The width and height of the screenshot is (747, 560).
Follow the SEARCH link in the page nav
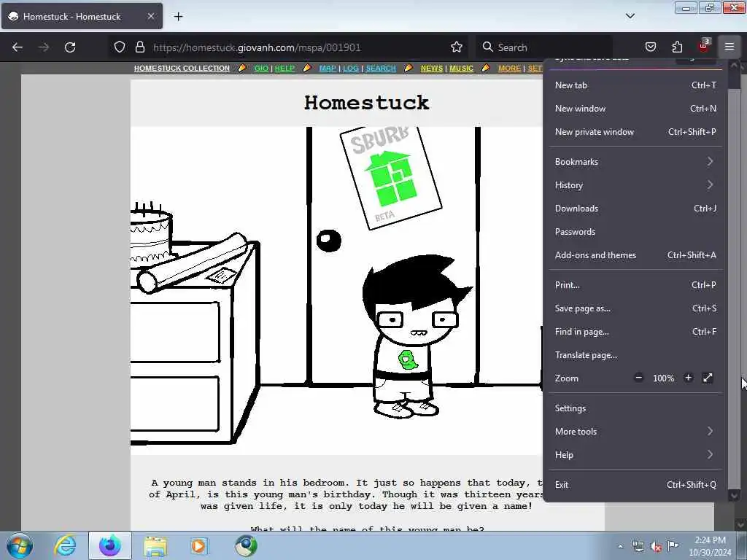[381, 68]
